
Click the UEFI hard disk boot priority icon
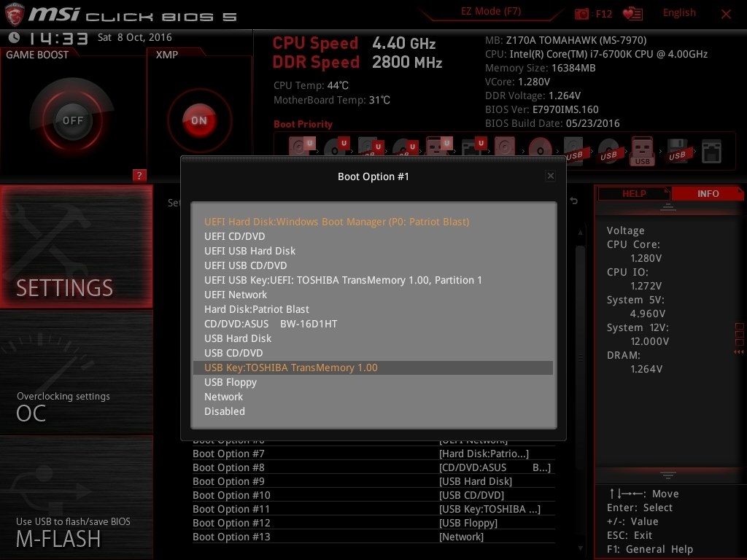301,146
